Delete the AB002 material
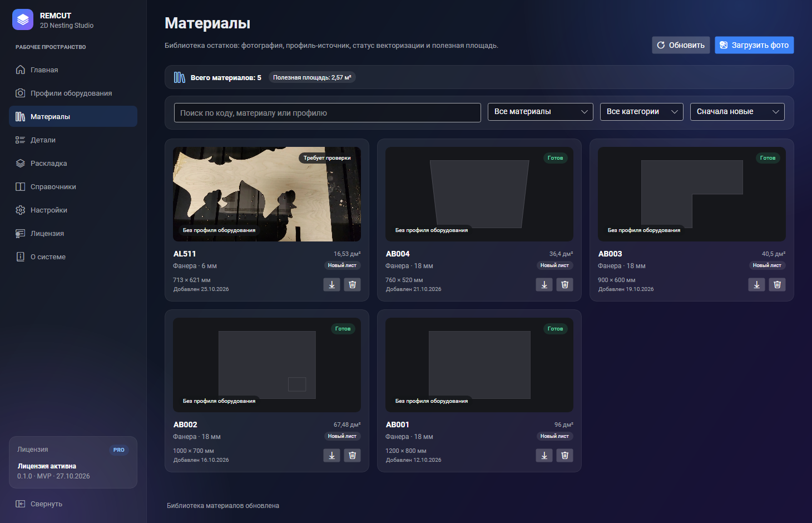The height and width of the screenshot is (523, 812). pos(353,456)
